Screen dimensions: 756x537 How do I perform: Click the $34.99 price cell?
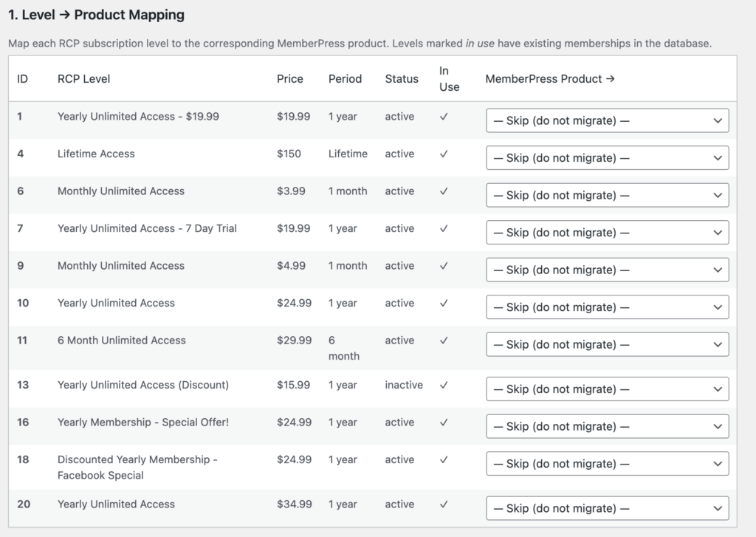tap(294, 504)
